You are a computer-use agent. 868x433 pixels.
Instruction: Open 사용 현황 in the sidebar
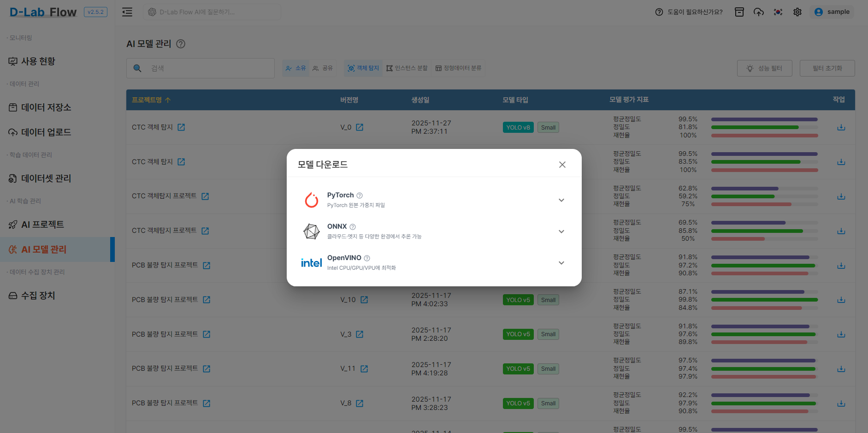pyautogui.click(x=57, y=61)
